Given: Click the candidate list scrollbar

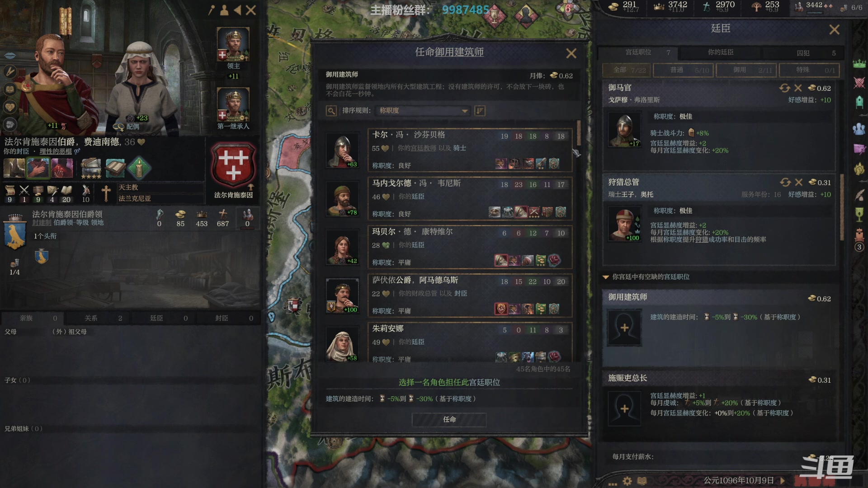Looking at the screenshot, I should point(578,133).
